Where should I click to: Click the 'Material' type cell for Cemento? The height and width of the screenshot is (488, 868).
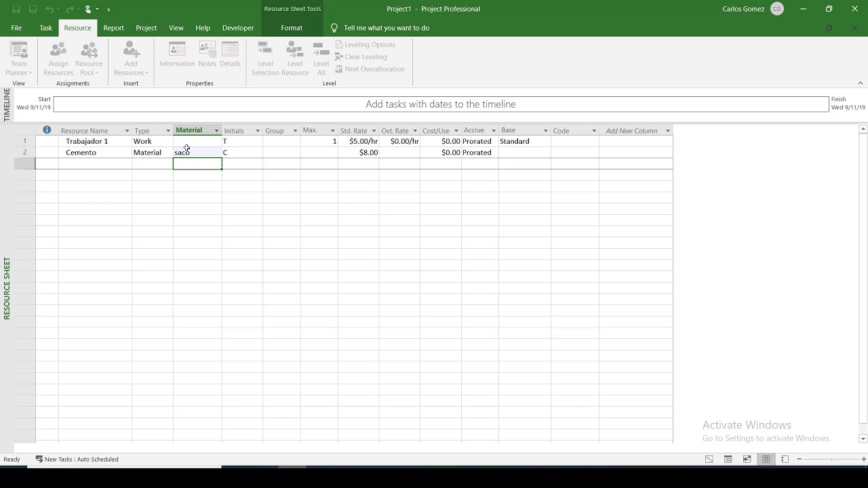coord(153,152)
